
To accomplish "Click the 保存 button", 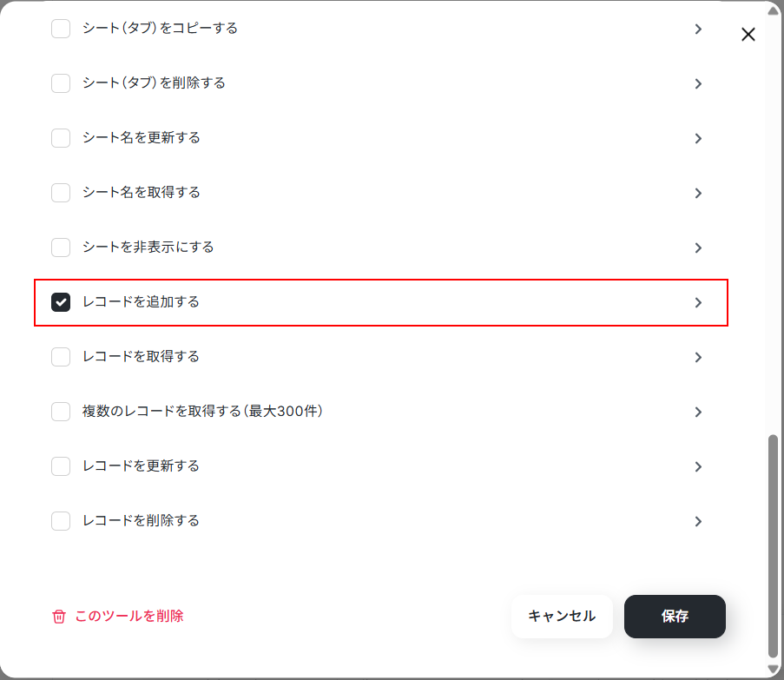I will tap(675, 616).
